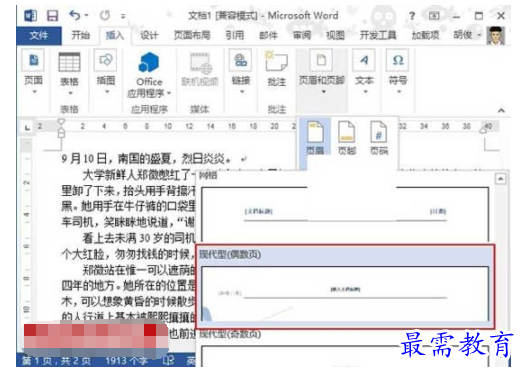Expand the 链接 dropdown arrow
The height and width of the screenshot is (376, 522).
pyautogui.click(x=242, y=92)
